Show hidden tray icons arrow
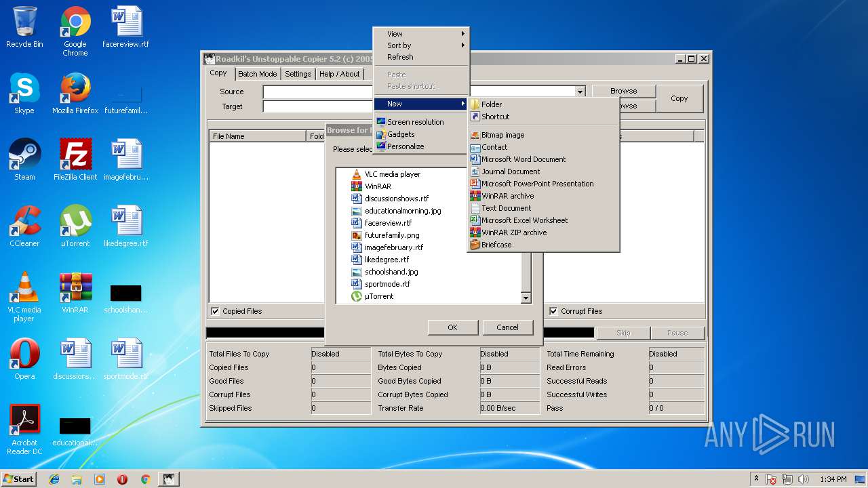This screenshot has height=488, width=868. pos(756,479)
